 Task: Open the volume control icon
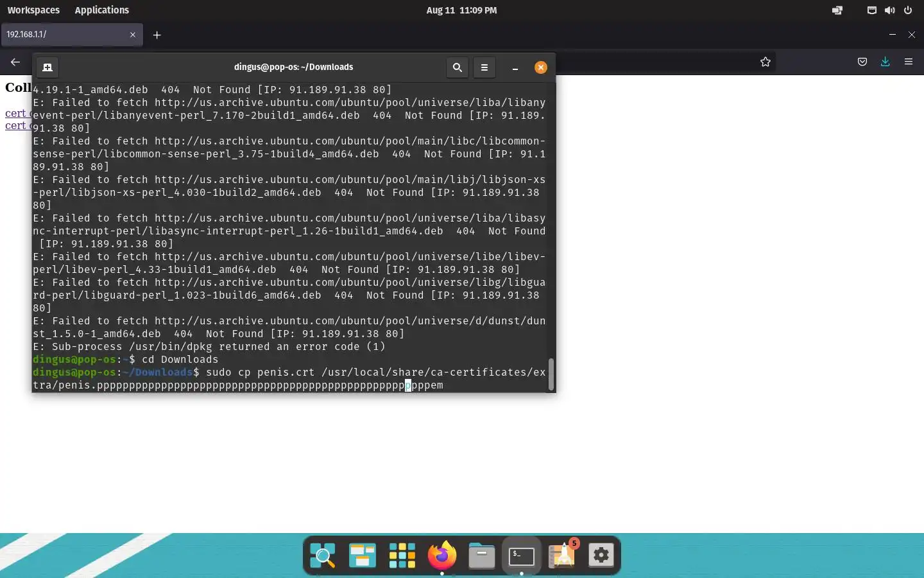(x=889, y=10)
